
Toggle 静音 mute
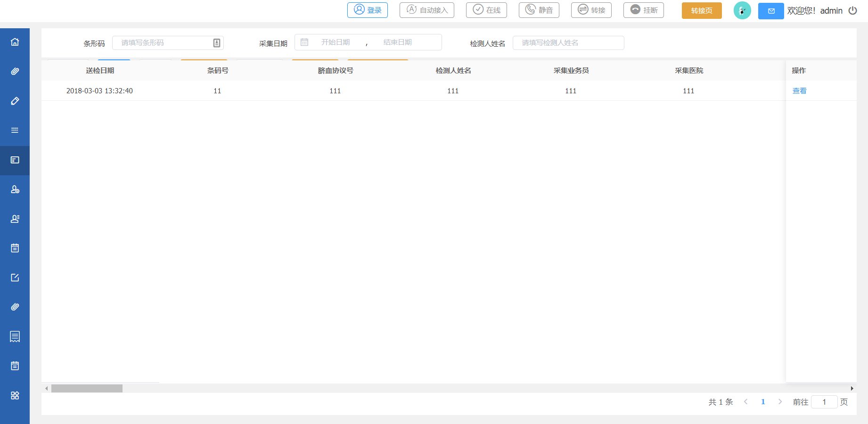tap(539, 10)
